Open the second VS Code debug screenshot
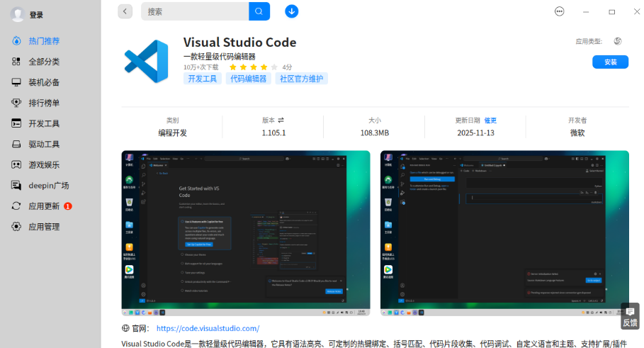Screen dimensions: 644x348 [x=504, y=233]
